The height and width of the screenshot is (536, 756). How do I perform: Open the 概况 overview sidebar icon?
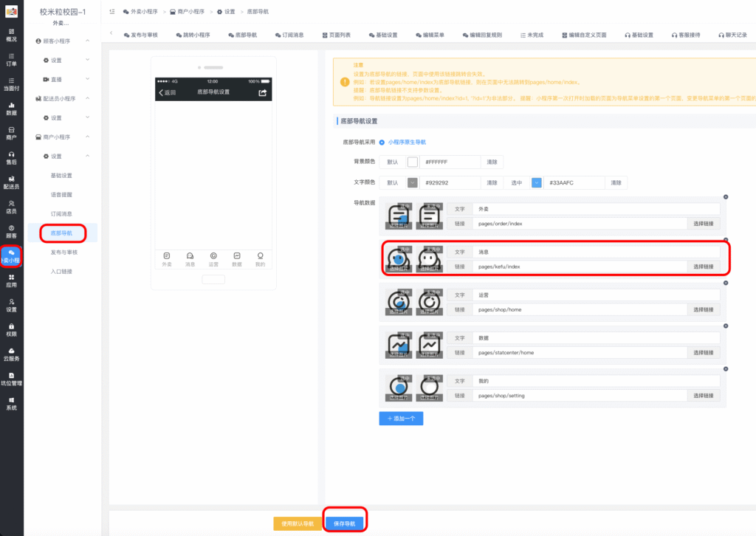coord(11,35)
